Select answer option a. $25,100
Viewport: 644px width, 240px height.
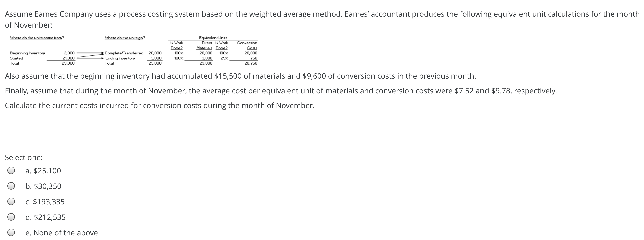click(x=11, y=171)
